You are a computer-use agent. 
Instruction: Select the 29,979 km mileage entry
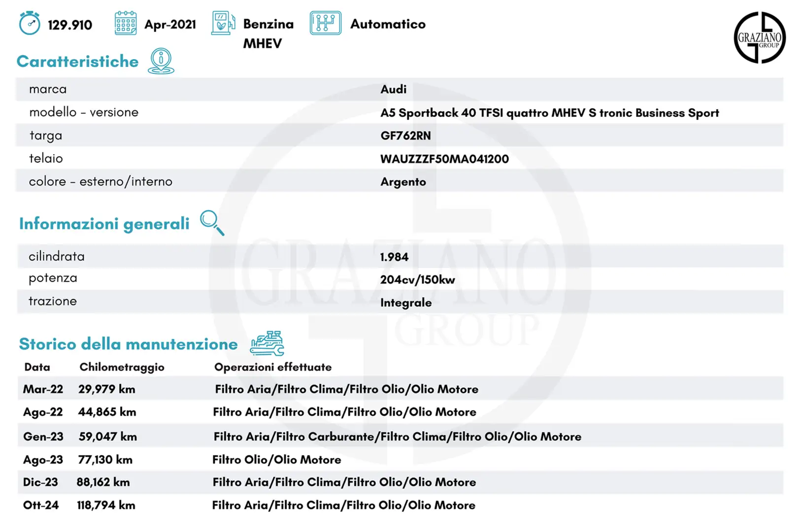click(106, 389)
